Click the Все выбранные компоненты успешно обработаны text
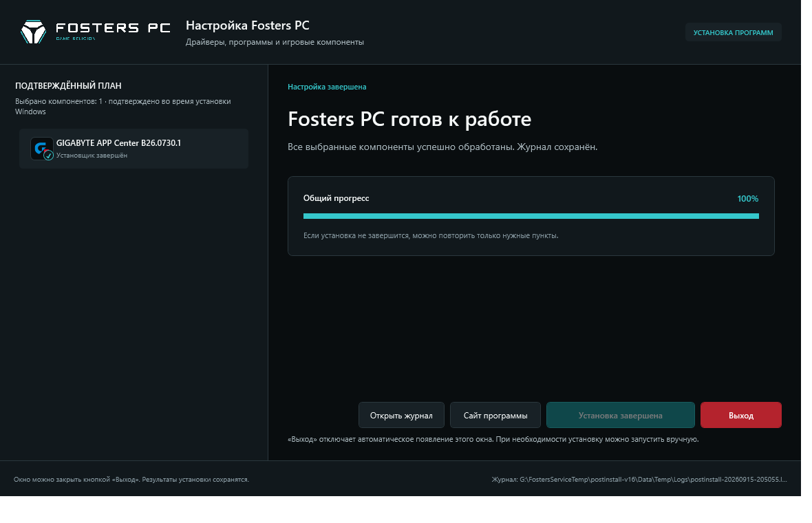The image size is (812, 523). 442,147
